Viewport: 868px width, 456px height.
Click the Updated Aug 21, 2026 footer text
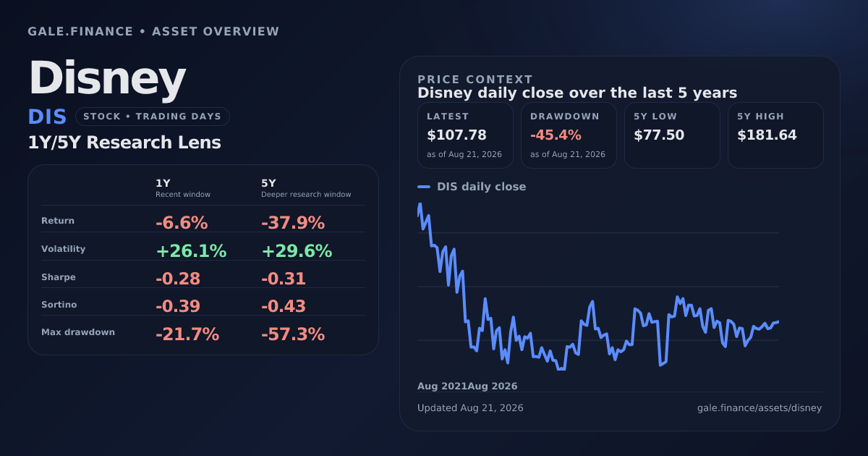470,408
